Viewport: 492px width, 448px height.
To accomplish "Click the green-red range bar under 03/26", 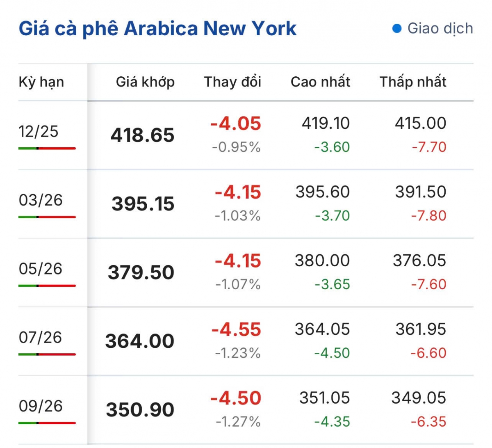I will pos(47,217).
